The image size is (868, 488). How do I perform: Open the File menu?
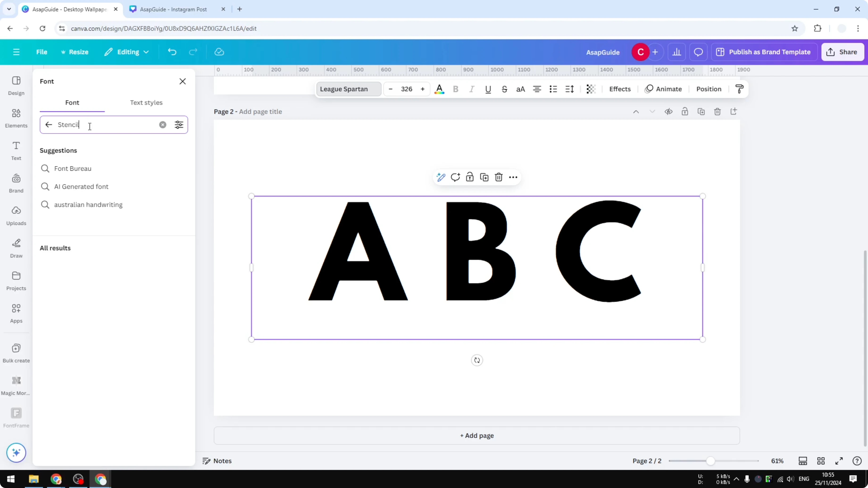42,52
